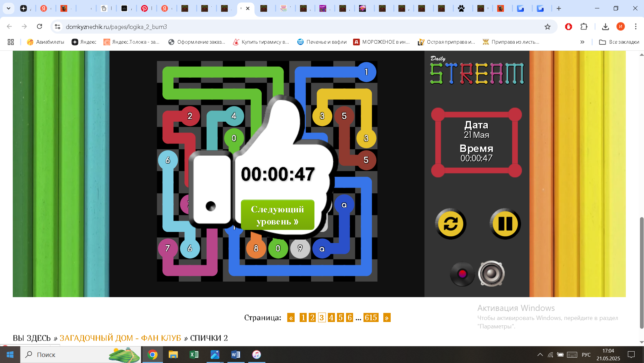This screenshot has width=644, height=363.
Task: Open File Explorer from the taskbar
Action: (x=173, y=355)
